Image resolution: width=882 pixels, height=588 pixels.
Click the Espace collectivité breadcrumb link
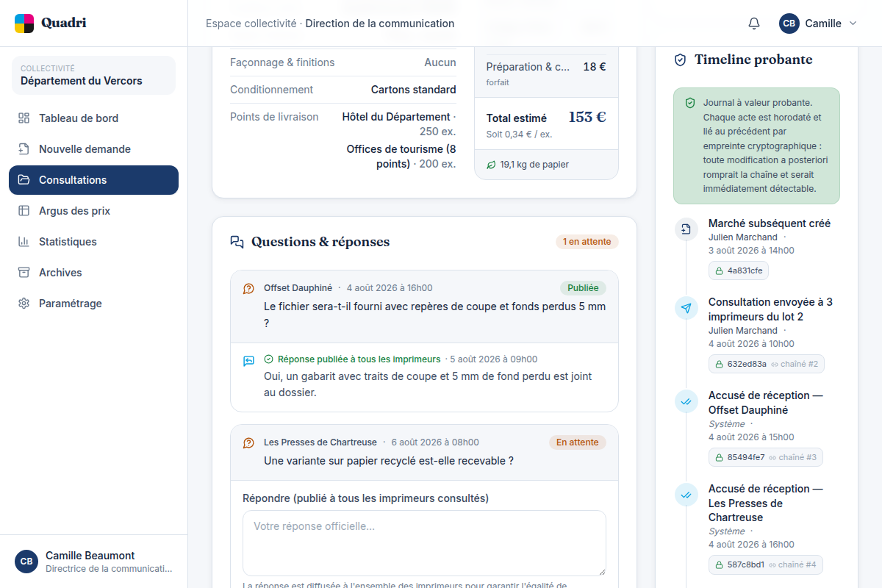tap(251, 24)
